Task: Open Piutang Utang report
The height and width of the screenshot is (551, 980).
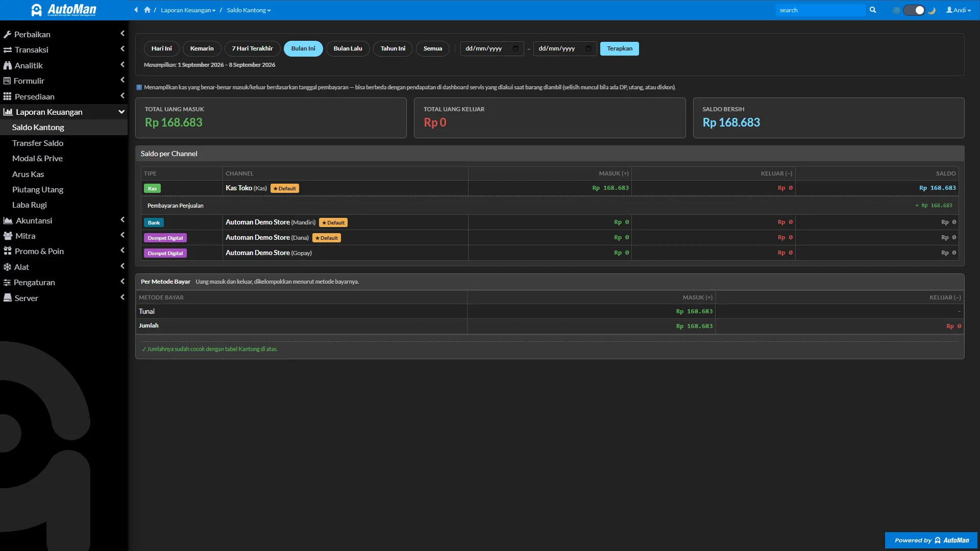Action: [64, 190]
